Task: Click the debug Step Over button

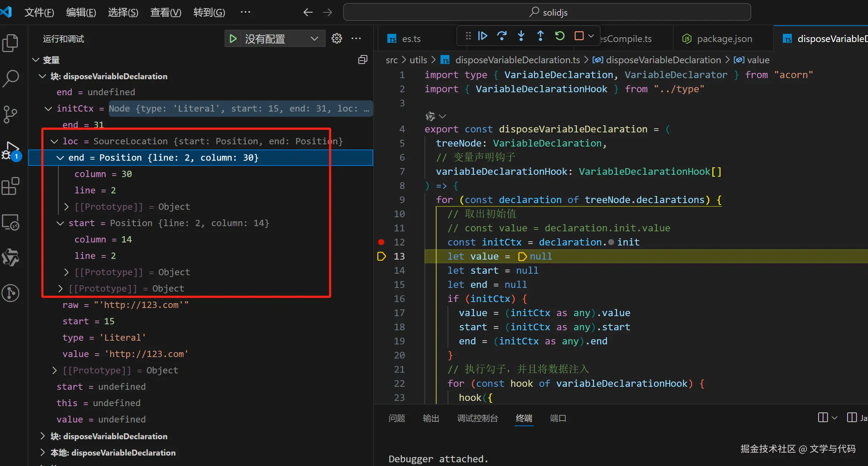Action: click(x=502, y=36)
